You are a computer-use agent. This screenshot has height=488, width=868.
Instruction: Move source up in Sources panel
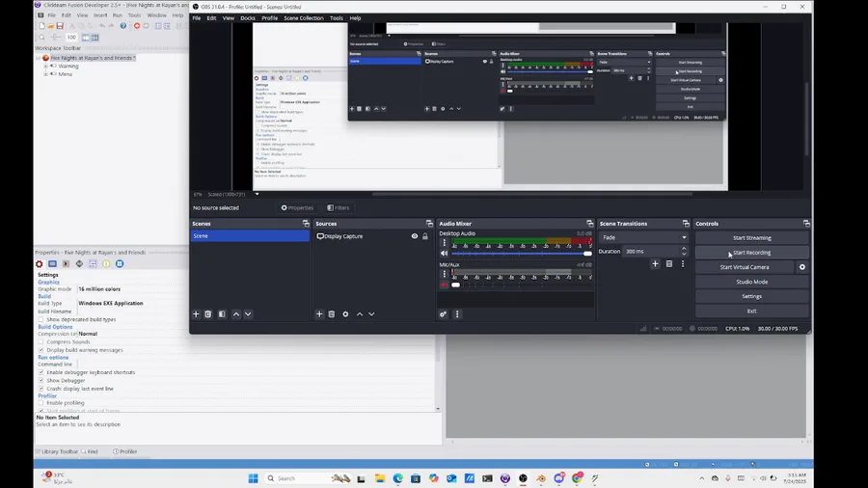(360, 314)
